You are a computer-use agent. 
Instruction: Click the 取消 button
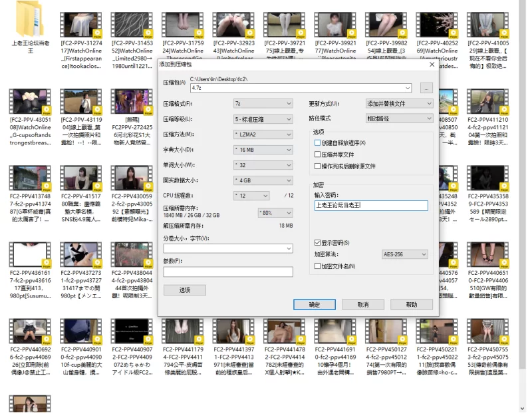(362, 304)
